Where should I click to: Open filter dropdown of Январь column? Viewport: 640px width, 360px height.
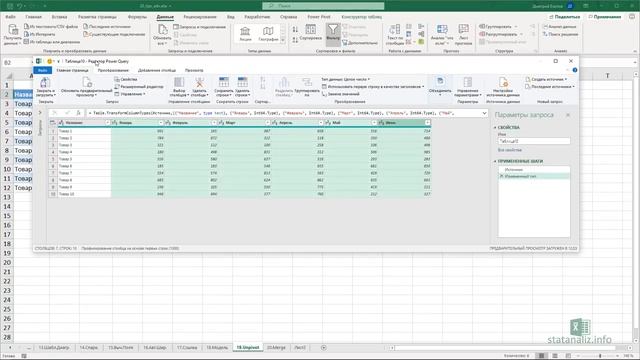(x=160, y=122)
